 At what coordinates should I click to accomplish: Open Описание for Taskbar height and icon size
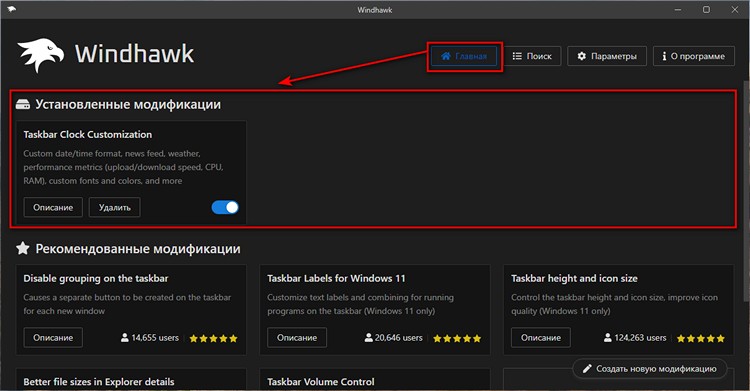tap(541, 337)
